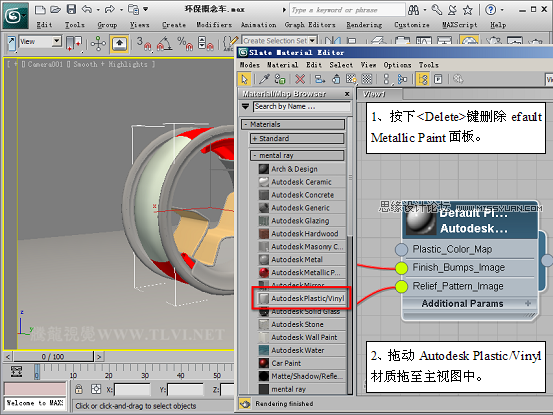The height and width of the screenshot is (415, 553).
Task: Select Autodesk Water material
Action: (302, 350)
